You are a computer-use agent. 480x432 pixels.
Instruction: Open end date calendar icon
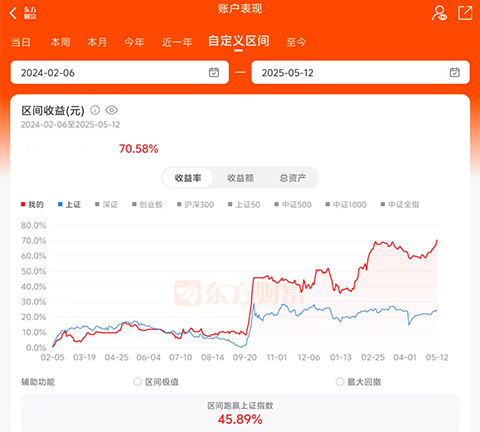(455, 72)
